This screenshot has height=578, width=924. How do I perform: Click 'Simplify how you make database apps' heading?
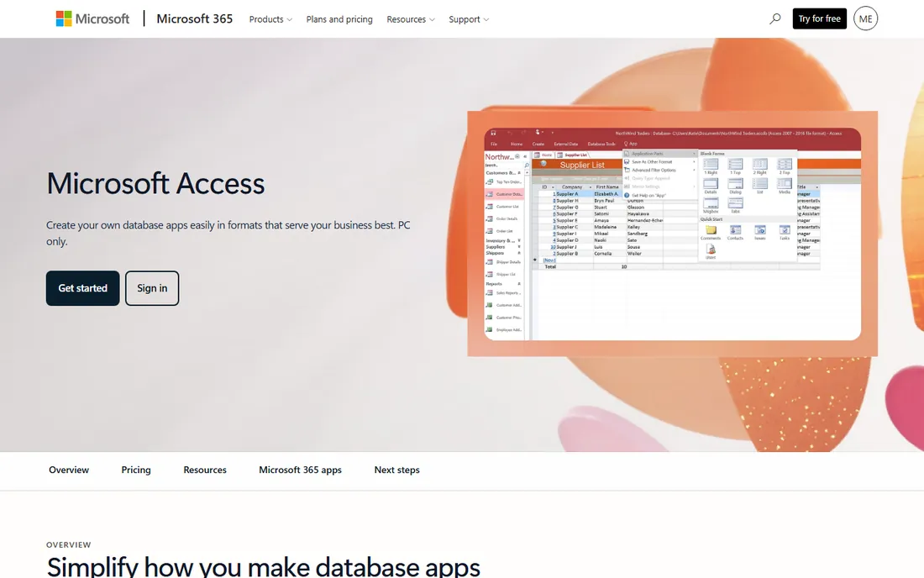coord(264,567)
